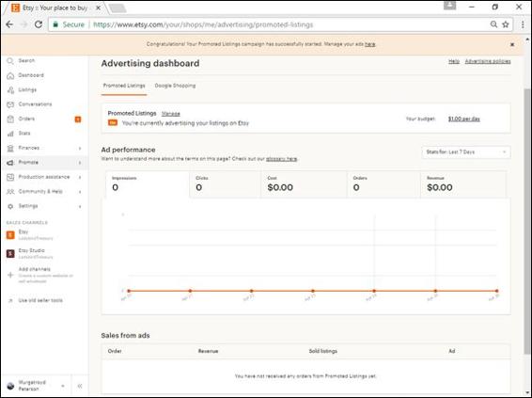Screen dimensions: 532x398
Task: Select the Cost metric tab
Action: (x=304, y=184)
